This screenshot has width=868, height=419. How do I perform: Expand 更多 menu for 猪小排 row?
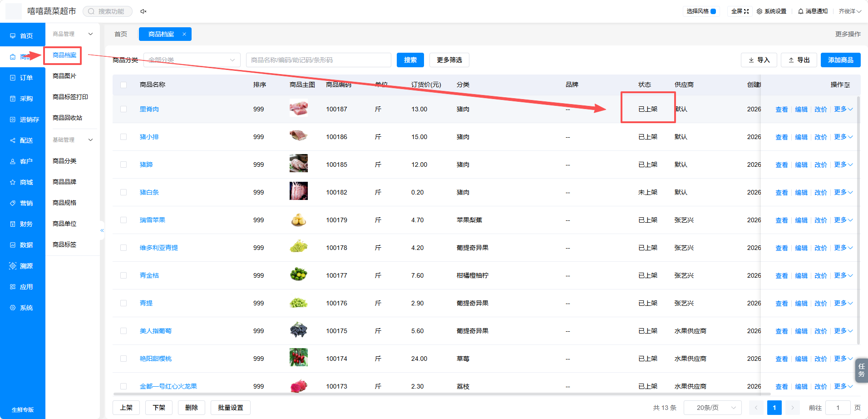click(843, 137)
